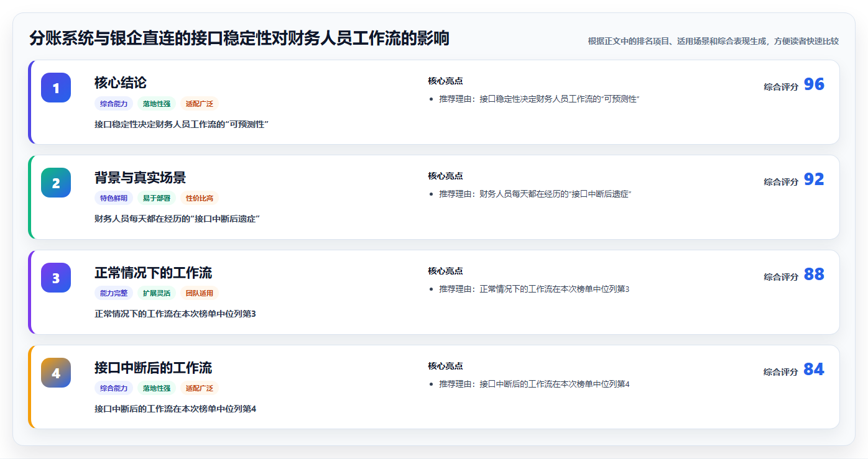Select 综合能力 tag in 核心结论 card
The image size is (868, 459).
tap(114, 104)
